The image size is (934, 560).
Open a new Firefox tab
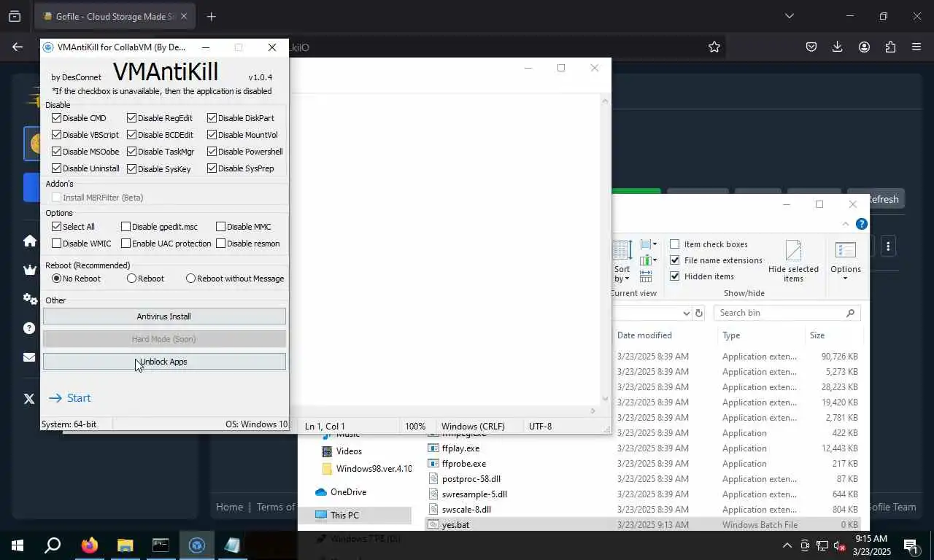[x=211, y=16]
